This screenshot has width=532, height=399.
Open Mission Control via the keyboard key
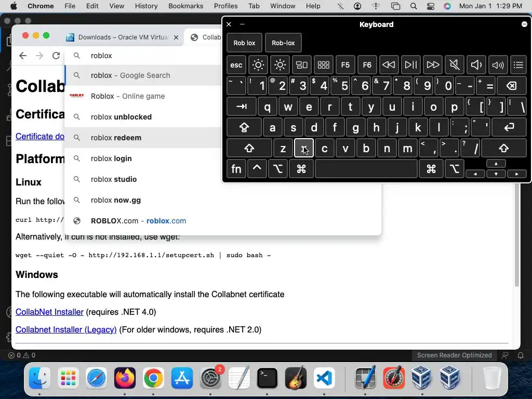click(x=302, y=65)
